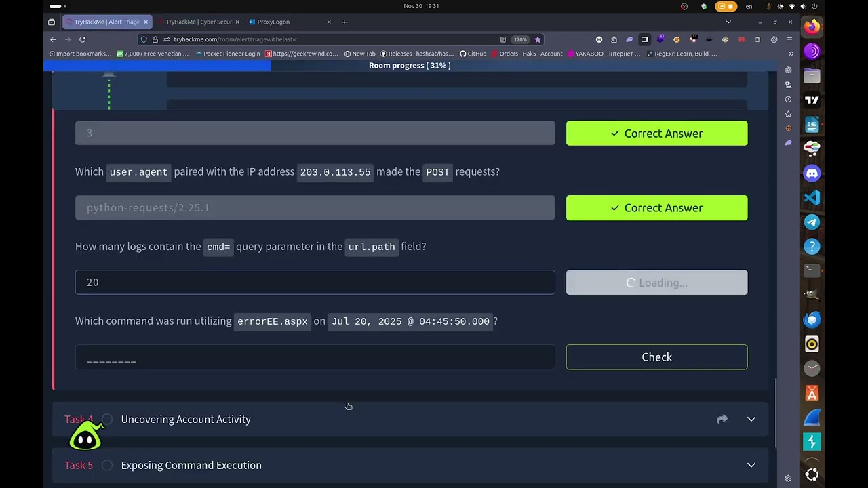Open the 7,000+ Free Venetian bookmark
868x488 pixels.
(153, 54)
